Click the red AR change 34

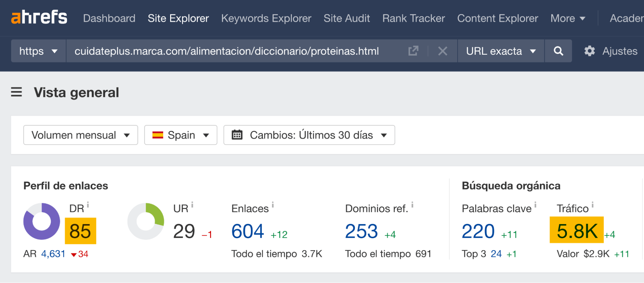[80, 254]
